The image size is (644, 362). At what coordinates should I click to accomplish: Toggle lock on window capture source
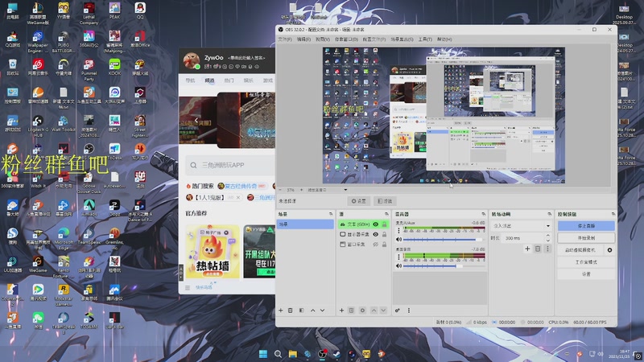[x=385, y=245]
